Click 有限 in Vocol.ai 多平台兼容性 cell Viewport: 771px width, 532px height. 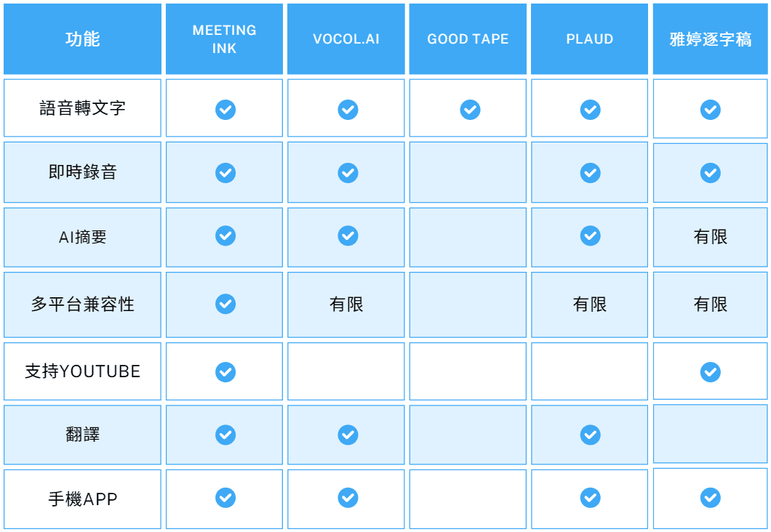(346, 305)
